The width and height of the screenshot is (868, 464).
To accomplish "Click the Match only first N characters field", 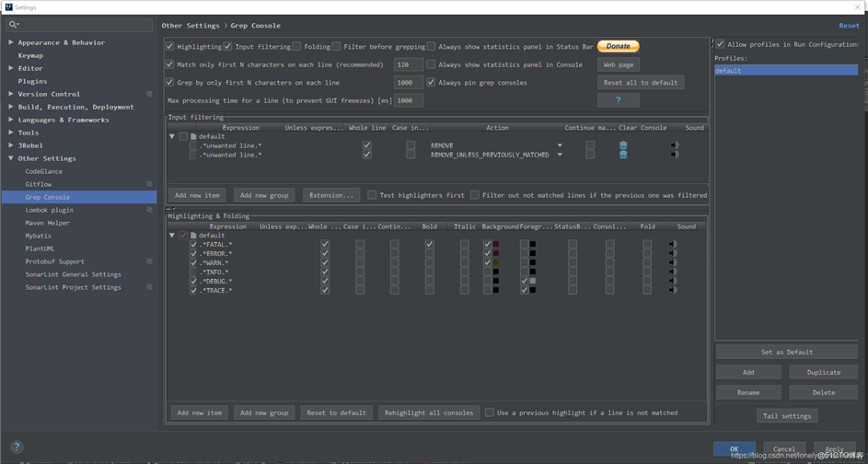I will coord(409,64).
